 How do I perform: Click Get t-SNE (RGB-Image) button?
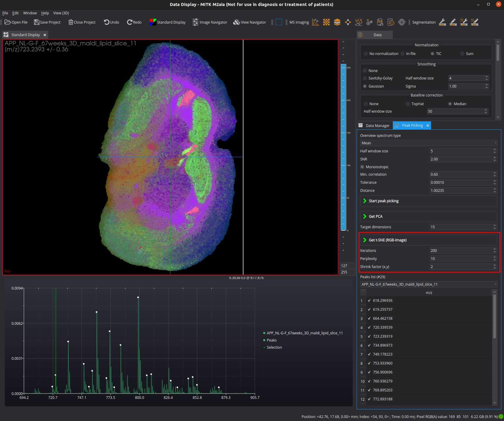pyautogui.click(x=429, y=240)
